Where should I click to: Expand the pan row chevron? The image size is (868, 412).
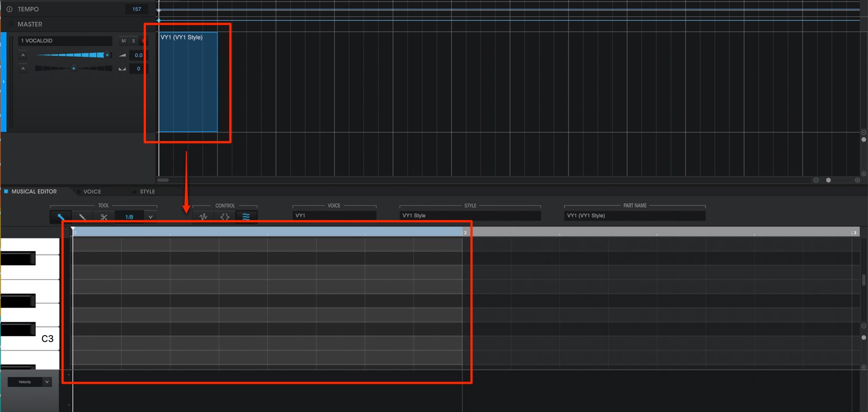(23, 69)
